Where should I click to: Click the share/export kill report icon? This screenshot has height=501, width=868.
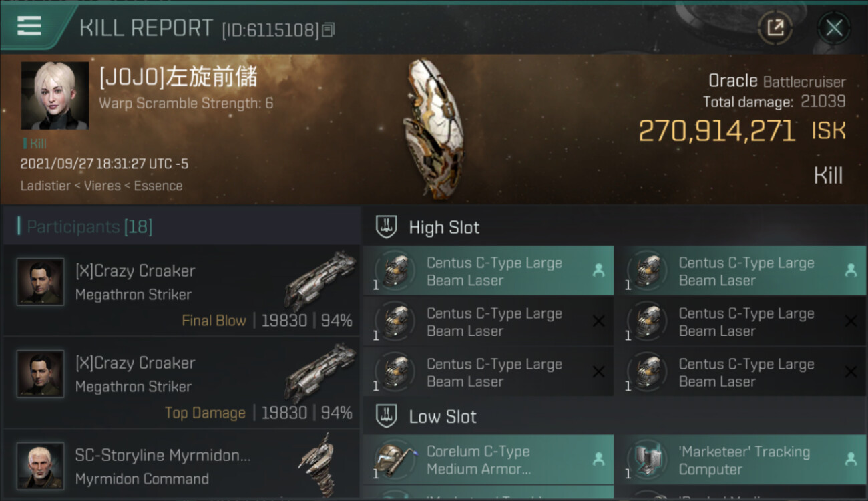(775, 28)
